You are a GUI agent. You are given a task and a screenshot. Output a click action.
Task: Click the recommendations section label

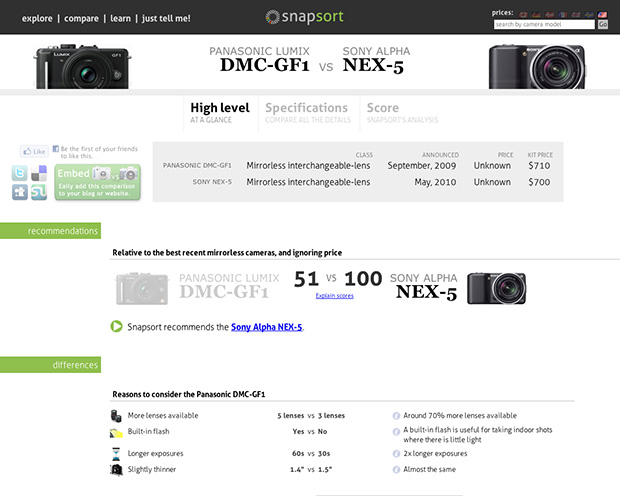50,231
